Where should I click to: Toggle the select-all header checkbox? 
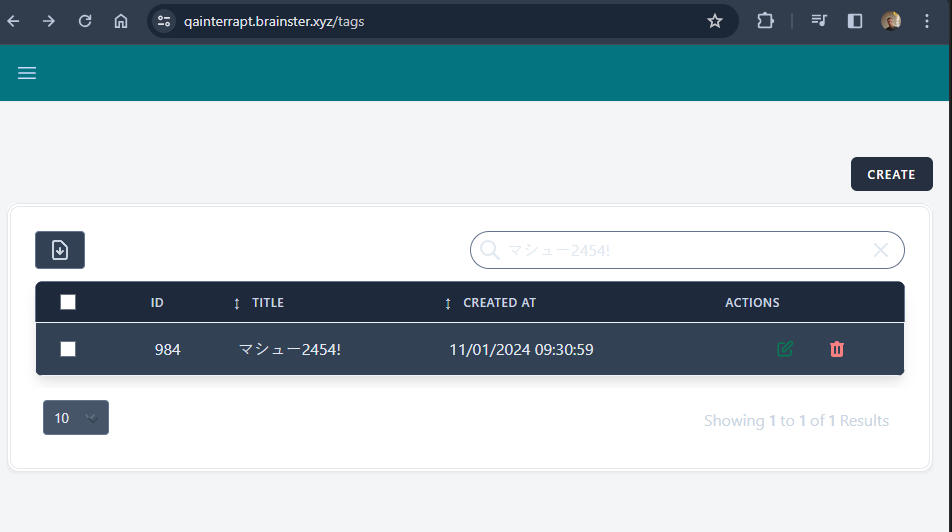pyautogui.click(x=68, y=302)
